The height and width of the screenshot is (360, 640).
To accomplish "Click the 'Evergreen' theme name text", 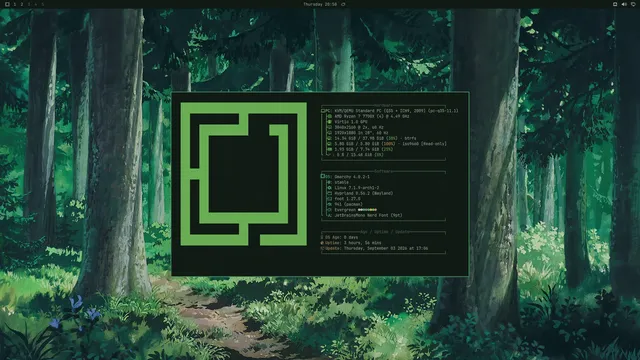I will [345, 210].
